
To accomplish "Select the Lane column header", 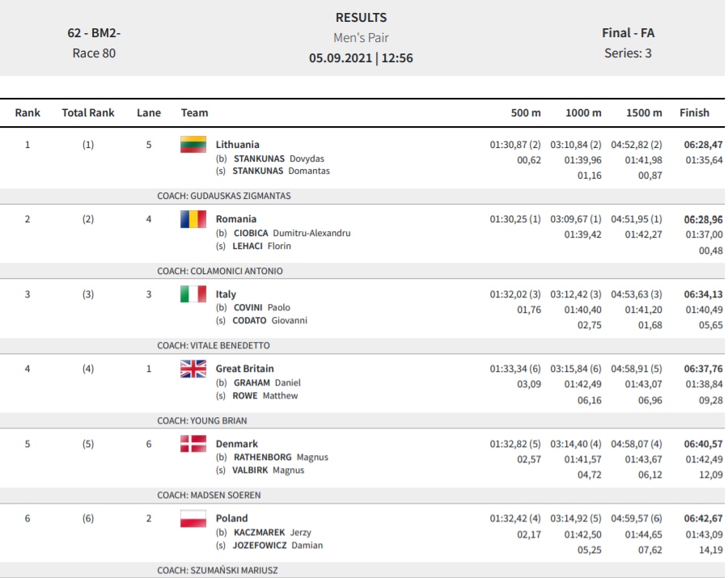I will point(149,112).
